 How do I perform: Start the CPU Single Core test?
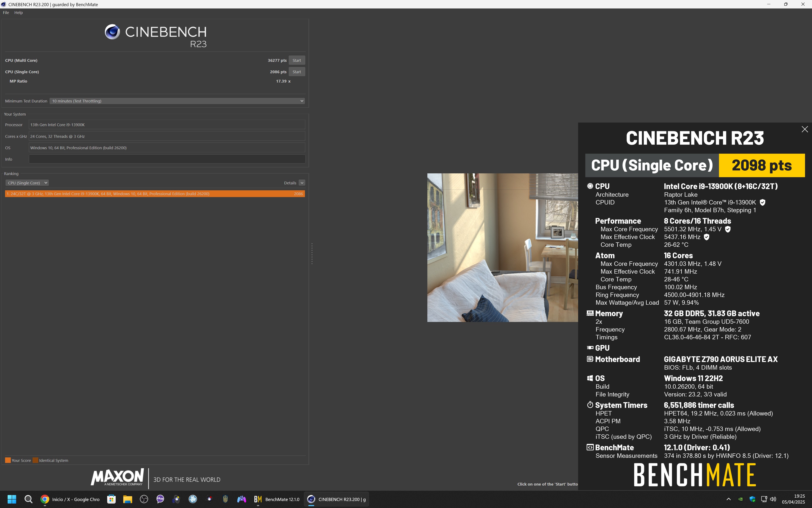click(297, 72)
